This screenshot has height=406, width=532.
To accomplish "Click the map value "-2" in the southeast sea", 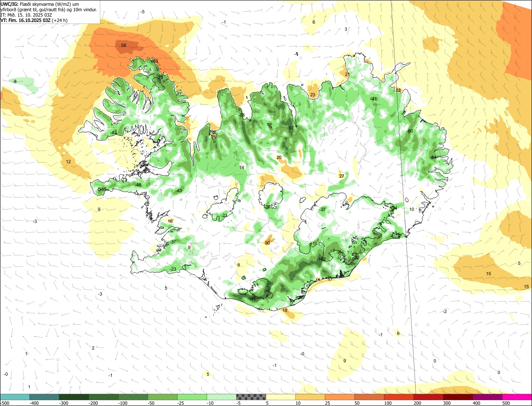I will click(445, 311).
